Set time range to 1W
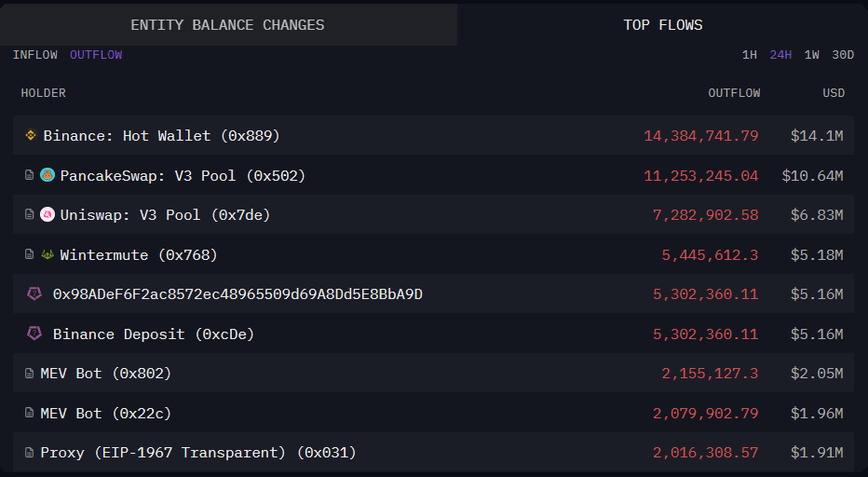The height and width of the screenshot is (477, 868). 811,55
